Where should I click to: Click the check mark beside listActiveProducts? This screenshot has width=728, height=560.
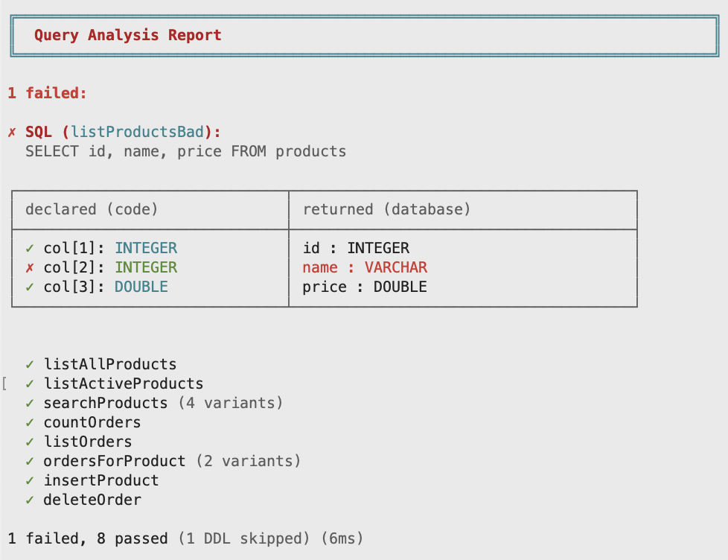tap(30, 384)
